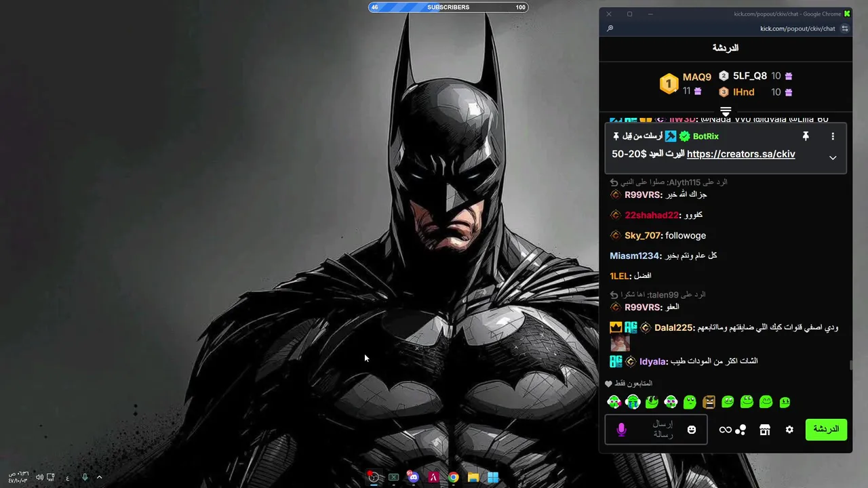Collapse the gift leaderboard arrow
Screen dimensions: 868x488
726,111
